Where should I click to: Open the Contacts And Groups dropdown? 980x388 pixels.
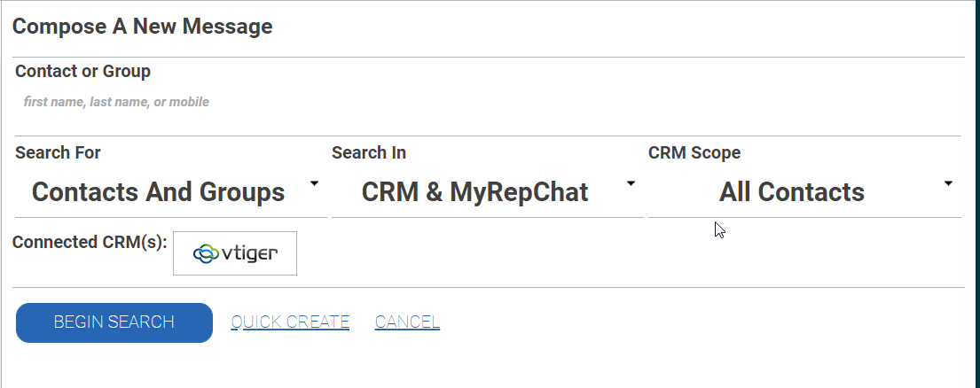point(158,192)
